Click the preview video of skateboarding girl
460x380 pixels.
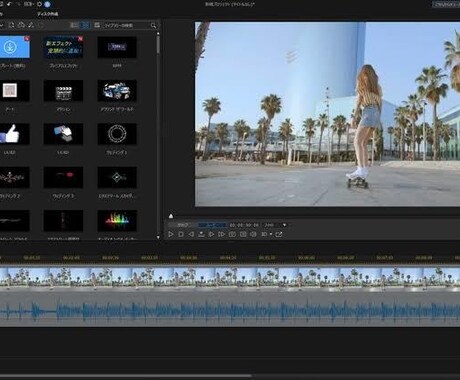(x=327, y=114)
